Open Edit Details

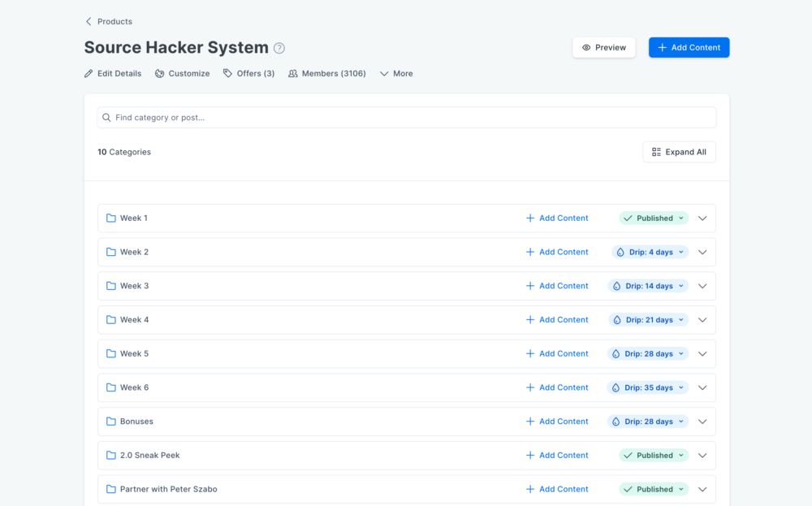tap(113, 74)
